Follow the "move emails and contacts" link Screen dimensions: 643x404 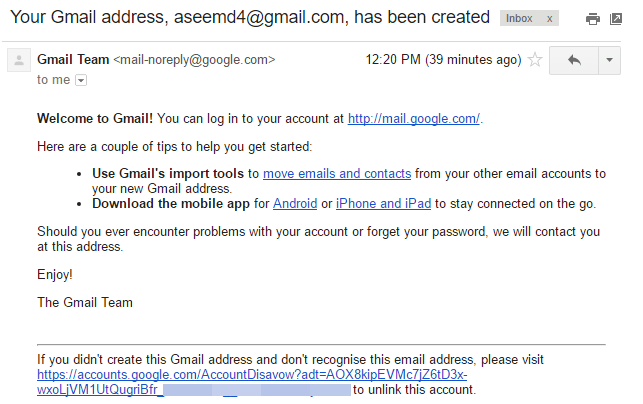[x=337, y=173]
